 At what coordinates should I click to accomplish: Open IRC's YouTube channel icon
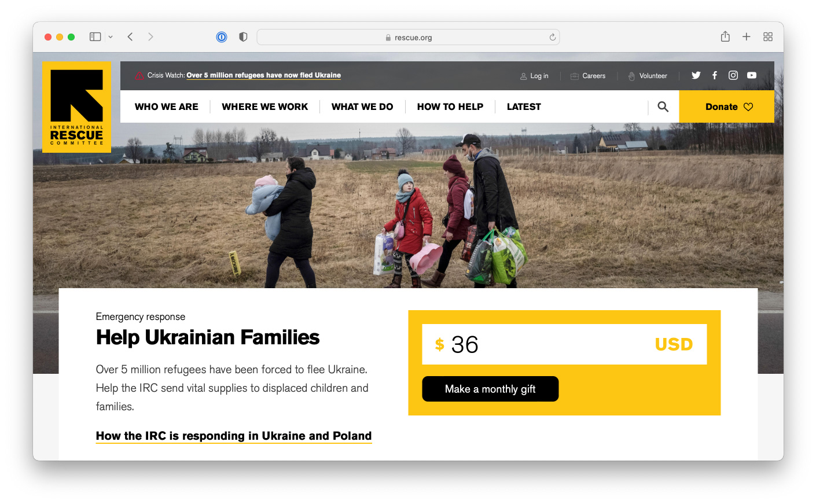752,75
